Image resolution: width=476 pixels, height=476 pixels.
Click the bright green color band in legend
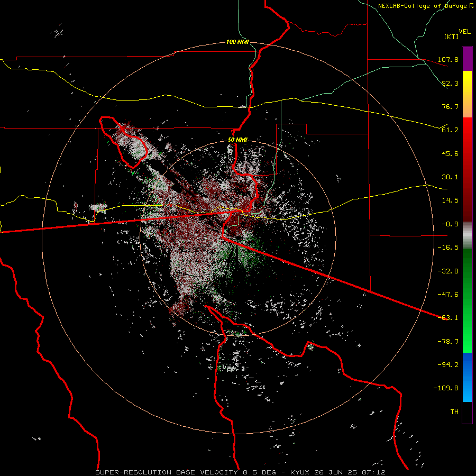(x=467, y=300)
